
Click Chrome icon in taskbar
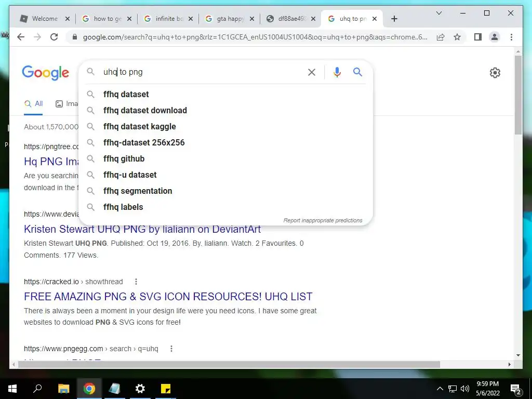(89, 389)
